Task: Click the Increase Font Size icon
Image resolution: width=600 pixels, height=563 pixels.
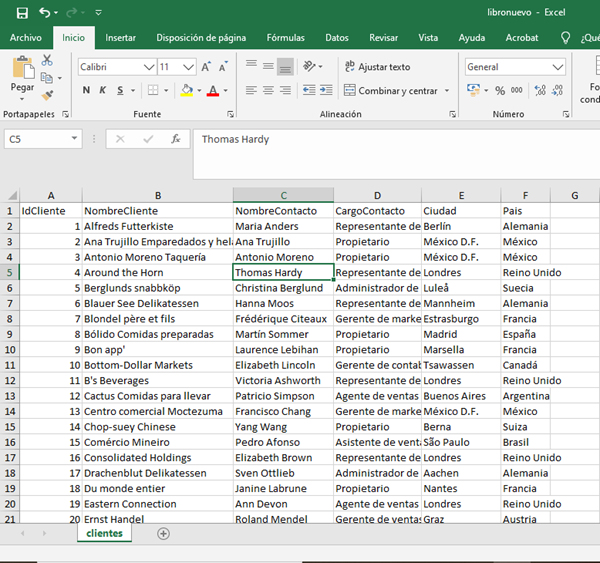Action: pos(207,67)
